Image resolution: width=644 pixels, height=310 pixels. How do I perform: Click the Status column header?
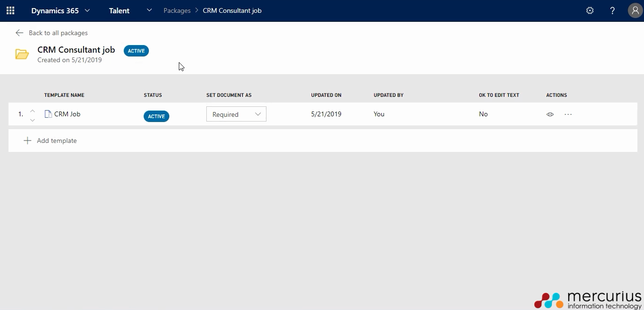point(153,95)
